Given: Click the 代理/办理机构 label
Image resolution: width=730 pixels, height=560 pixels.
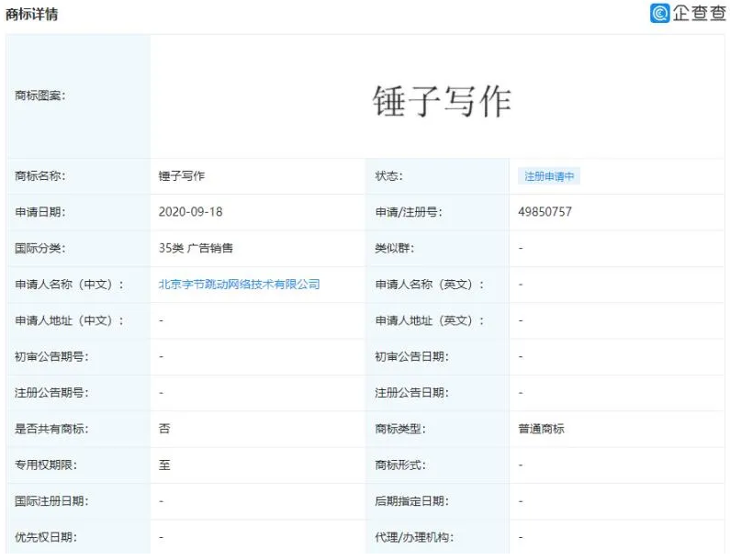Looking at the screenshot, I should 414,537.
